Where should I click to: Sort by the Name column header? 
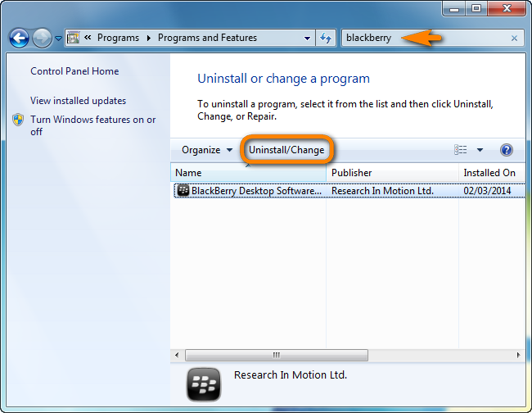point(248,173)
